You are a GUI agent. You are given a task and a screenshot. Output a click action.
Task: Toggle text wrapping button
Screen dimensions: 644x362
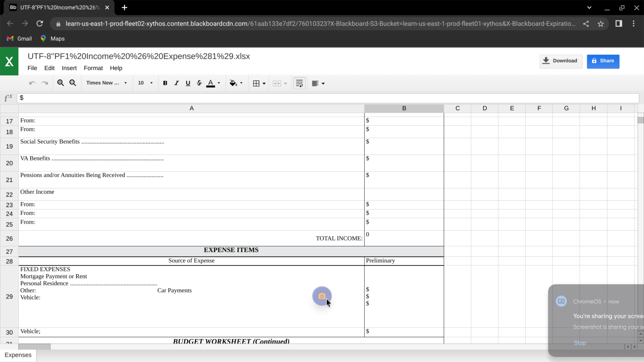click(x=299, y=83)
